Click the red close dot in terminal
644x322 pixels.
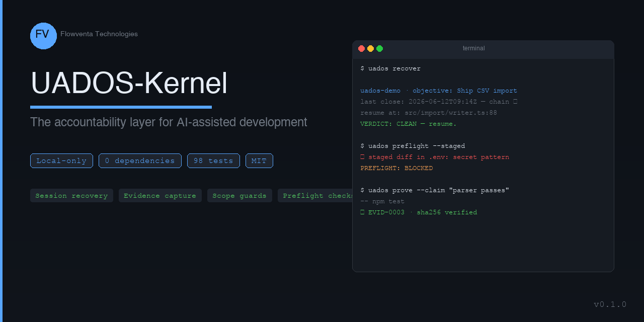pyautogui.click(x=361, y=48)
